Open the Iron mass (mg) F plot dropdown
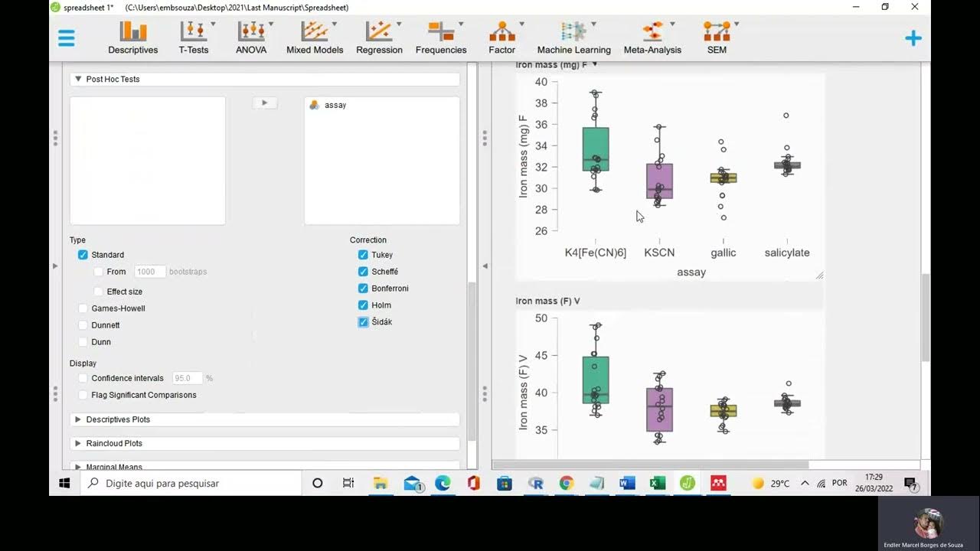The width and height of the screenshot is (980, 551). tap(595, 65)
